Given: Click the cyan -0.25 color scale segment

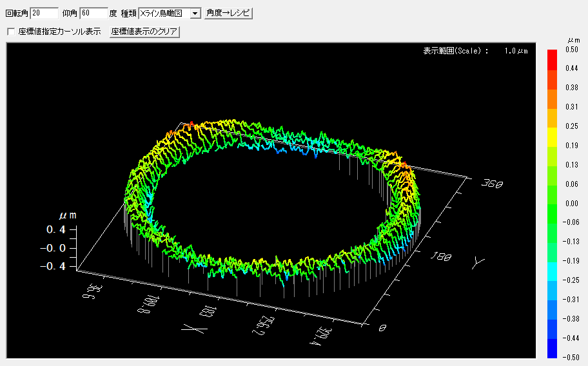Looking at the screenshot, I should (x=552, y=271).
